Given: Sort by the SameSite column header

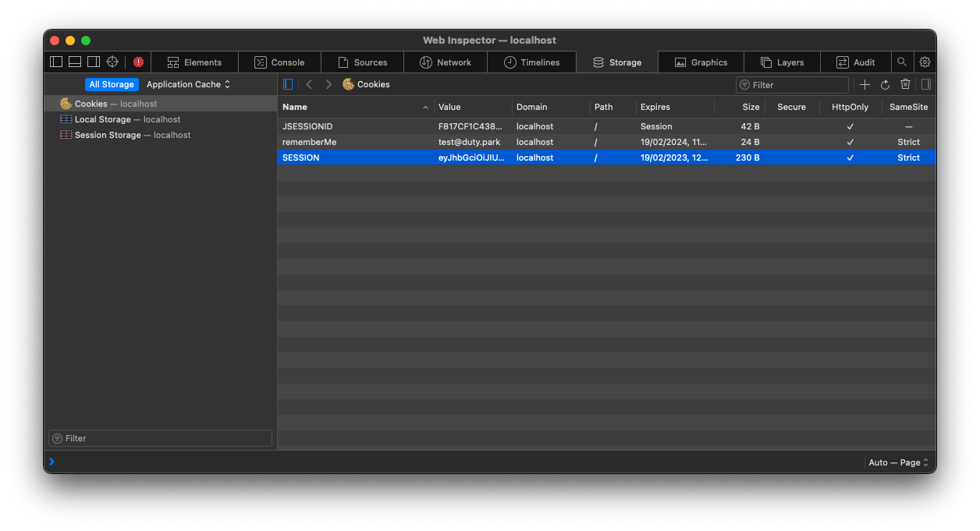Looking at the screenshot, I should (908, 107).
